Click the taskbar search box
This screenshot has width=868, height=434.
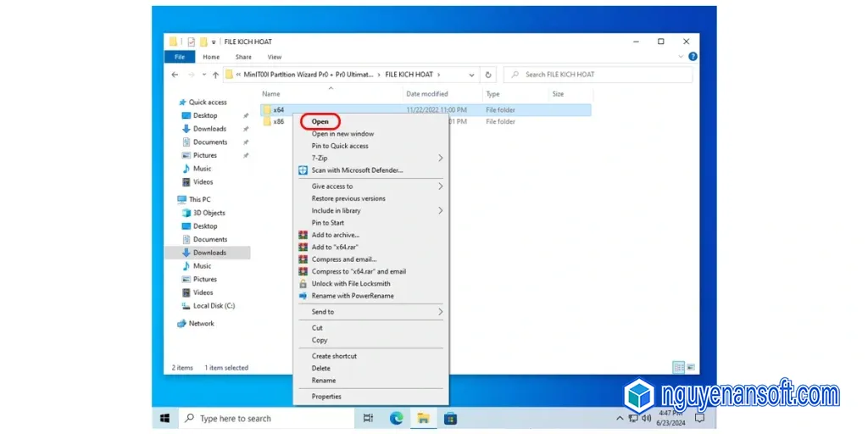pyautogui.click(x=267, y=419)
